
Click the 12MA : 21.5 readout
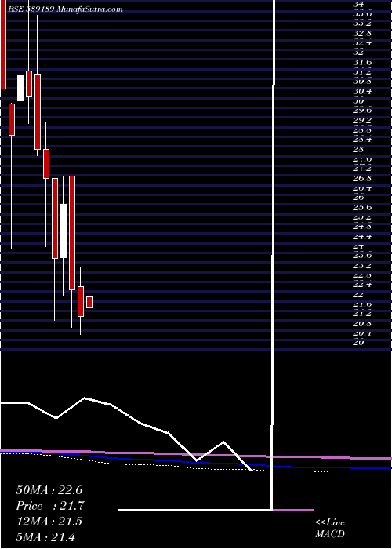click(x=49, y=522)
